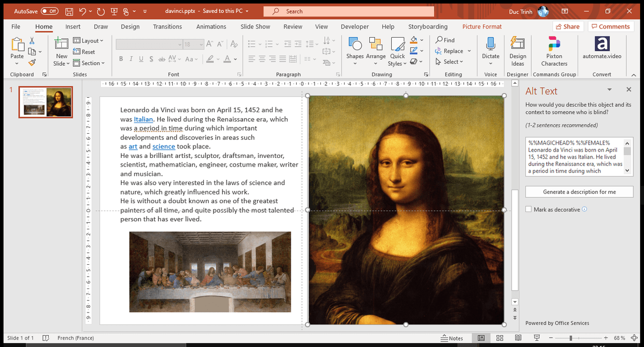This screenshot has width=644, height=347.
Task: Toggle Italic formatting
Action: pos(131,59)
